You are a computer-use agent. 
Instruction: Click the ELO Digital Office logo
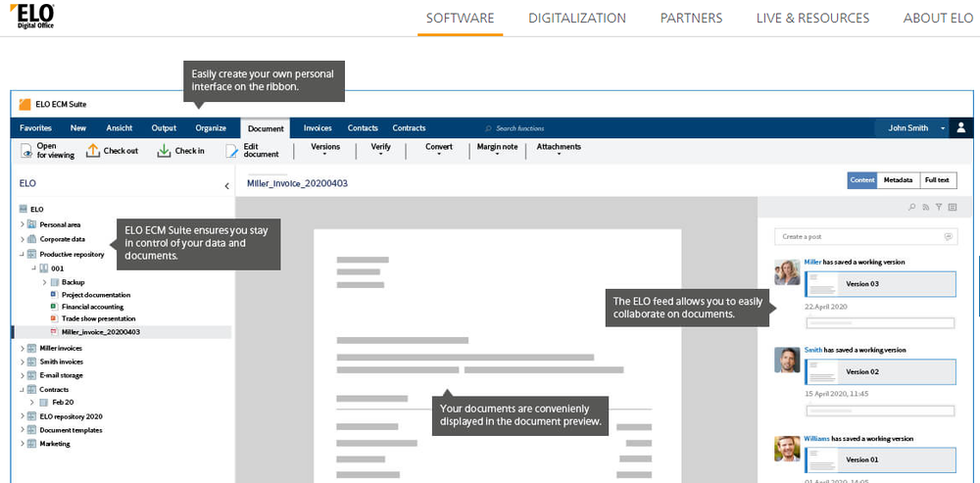pos(32,17)
